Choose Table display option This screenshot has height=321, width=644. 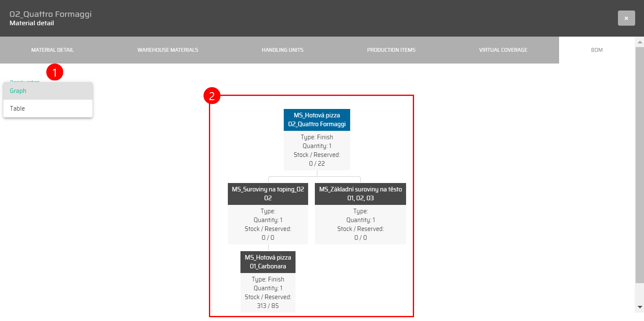click(x=48, y=109)
